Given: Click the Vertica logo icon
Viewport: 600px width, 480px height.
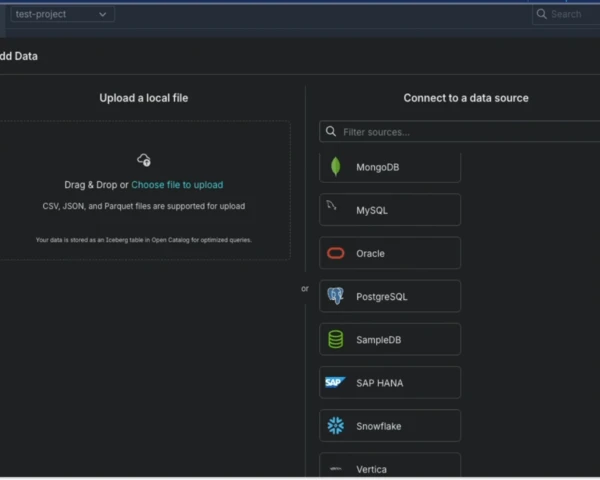Looking at the screenshot, I should (x=336, y=469).
